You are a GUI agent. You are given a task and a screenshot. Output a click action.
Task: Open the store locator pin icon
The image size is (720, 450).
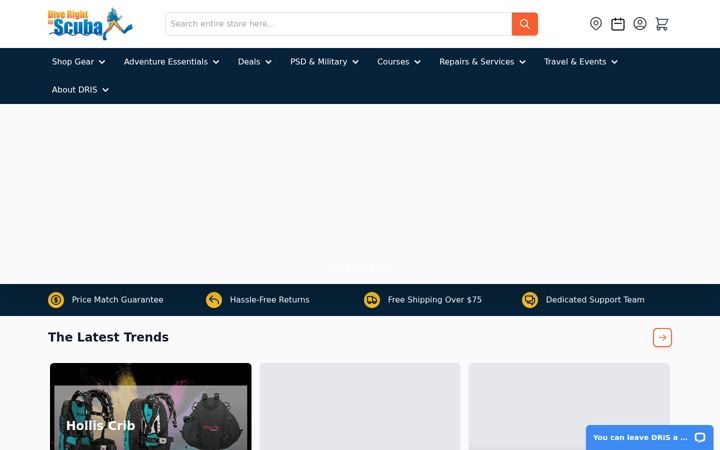point(596,24)
